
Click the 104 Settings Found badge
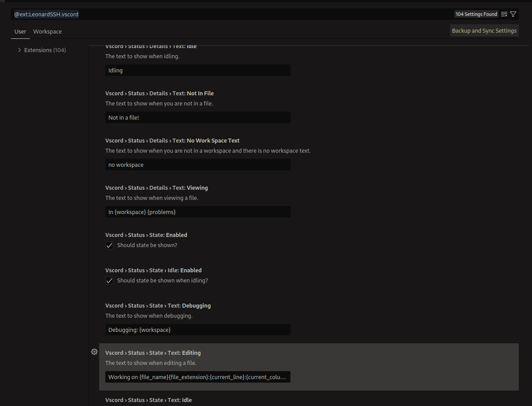(476, 14)
